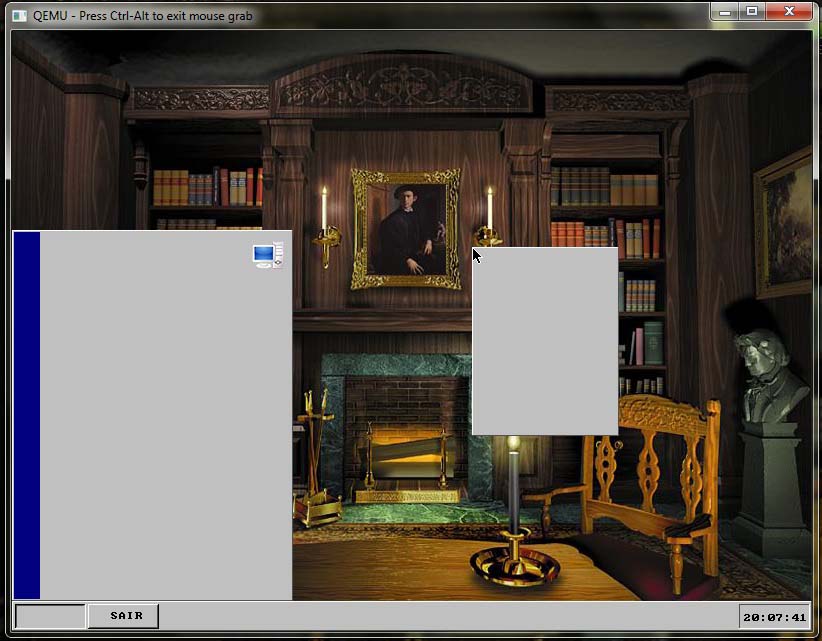Minimize the QEMU window

tap(725, 12)
